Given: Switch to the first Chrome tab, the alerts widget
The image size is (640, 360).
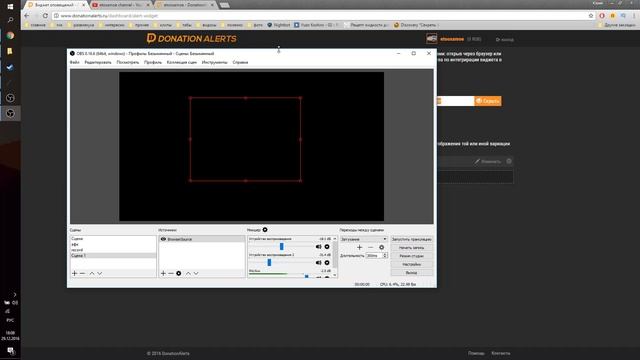Looking at the screenshot, I should pos(56,5).
